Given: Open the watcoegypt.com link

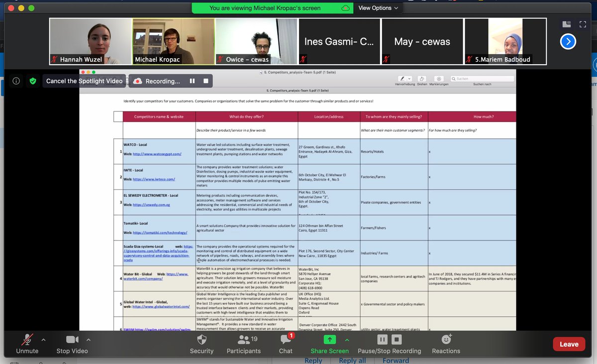Looking at the screenshot, I should coord(157,154).
